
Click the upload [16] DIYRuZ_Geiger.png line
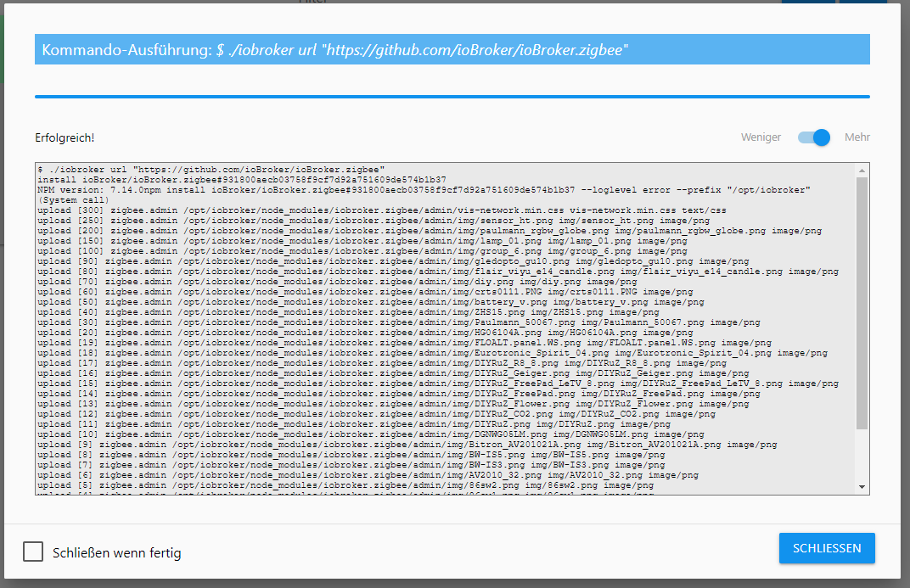click(394, 372)
